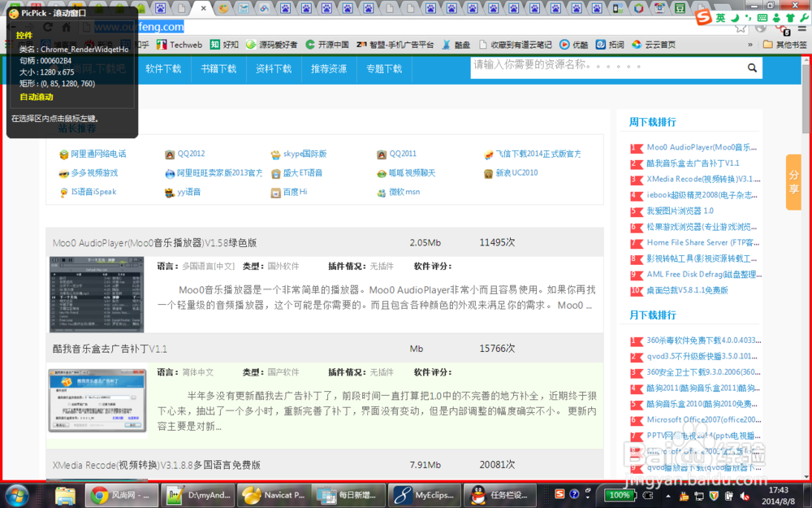Click the 新浪UC2010 icon

pos(488,174)
